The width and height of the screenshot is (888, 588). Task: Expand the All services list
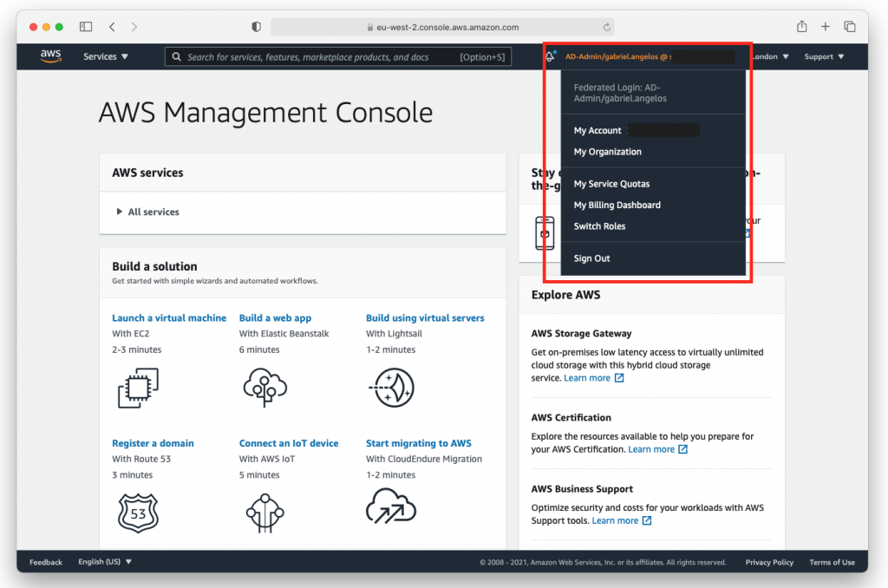pyautogui.click(x=147, y=212)
